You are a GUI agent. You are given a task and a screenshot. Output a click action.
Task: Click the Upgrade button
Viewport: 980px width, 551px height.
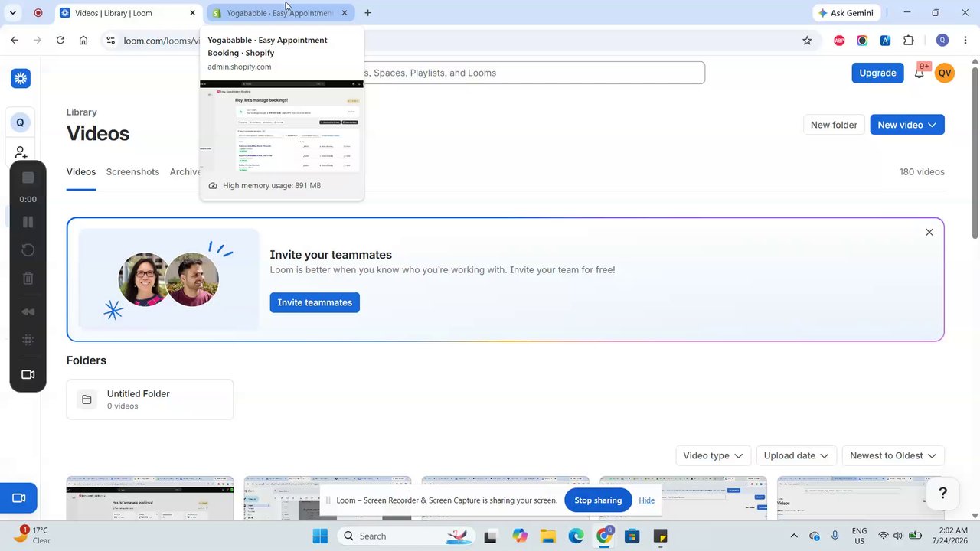tap(877, 73)
